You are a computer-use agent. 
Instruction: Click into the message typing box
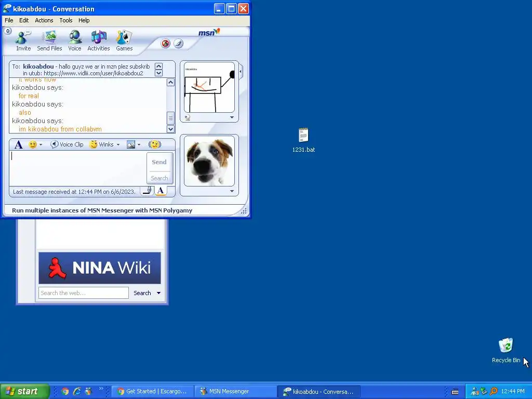coord(78,169)
